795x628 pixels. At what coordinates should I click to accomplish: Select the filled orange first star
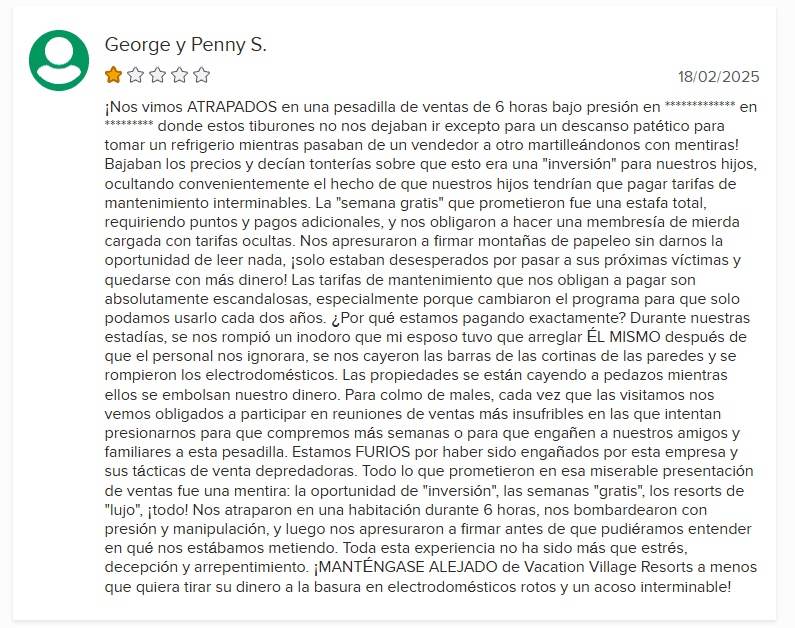(x=114, y=75)
